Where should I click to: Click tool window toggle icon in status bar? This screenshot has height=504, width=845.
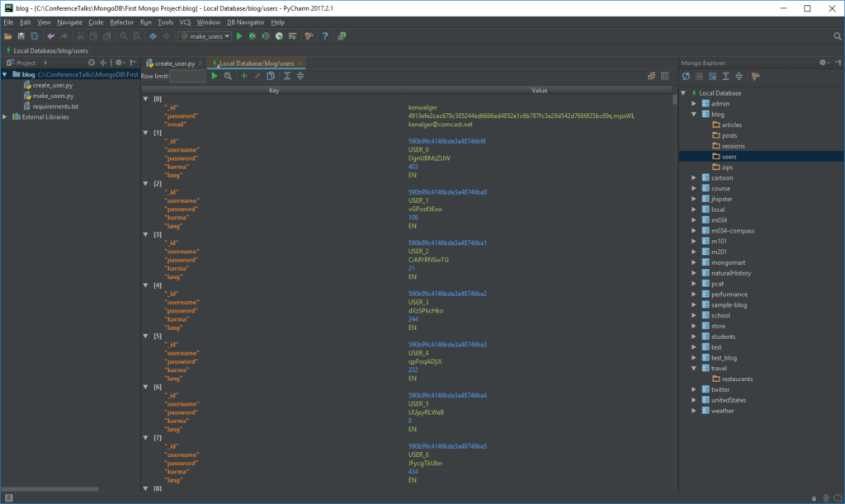pyautogui.click(x=8, y=498)
